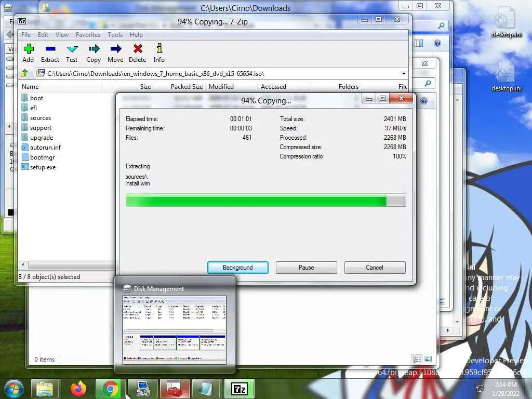Open the Tools menu

point(115,35)
